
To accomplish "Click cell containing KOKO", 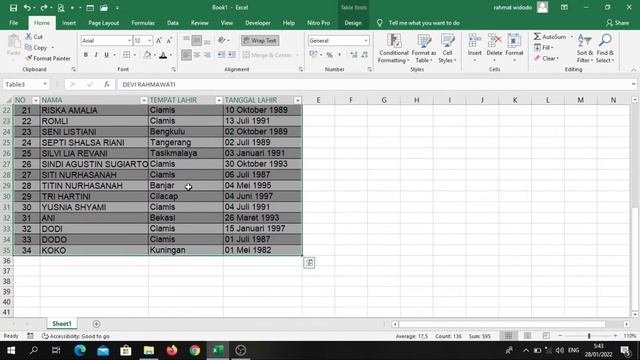I will [x=94, y=250].
